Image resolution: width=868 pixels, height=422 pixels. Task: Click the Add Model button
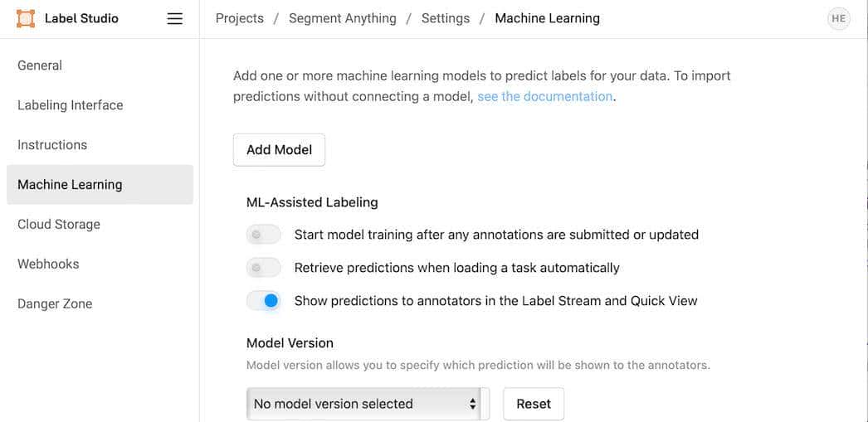pos(279,150)
